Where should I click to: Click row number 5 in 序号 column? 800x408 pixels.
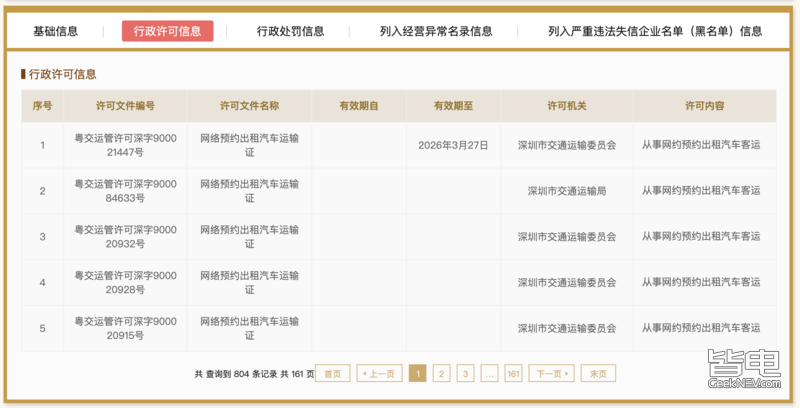point(42,329)
